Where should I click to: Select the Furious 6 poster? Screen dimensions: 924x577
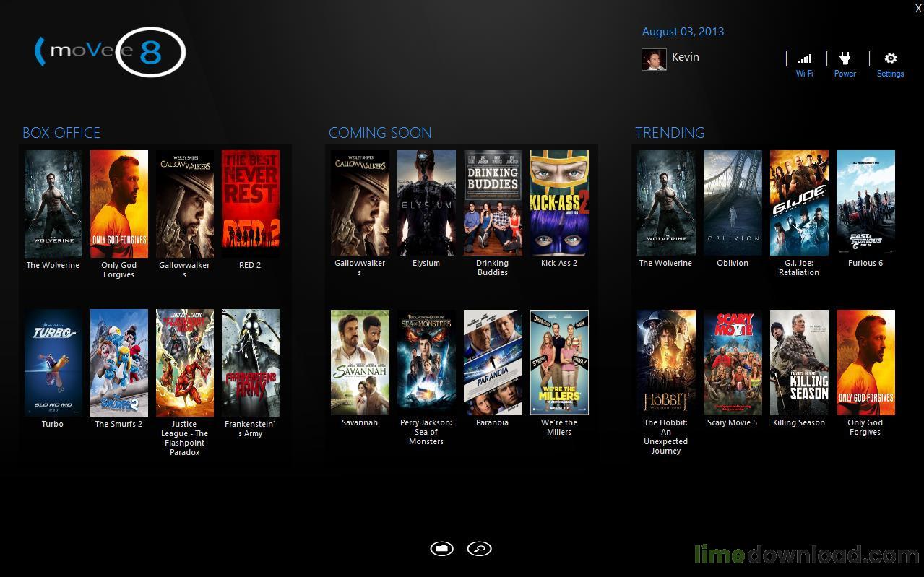pos(865,203)
